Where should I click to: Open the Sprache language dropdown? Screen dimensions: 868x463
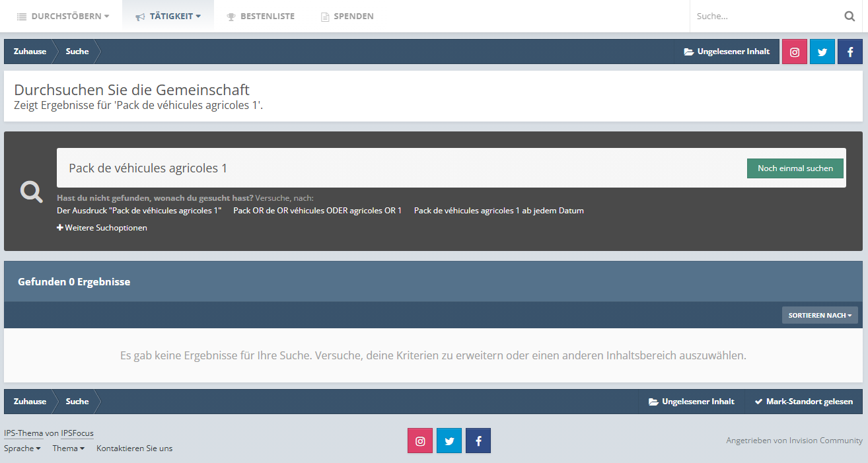click(x=22, y=448)
